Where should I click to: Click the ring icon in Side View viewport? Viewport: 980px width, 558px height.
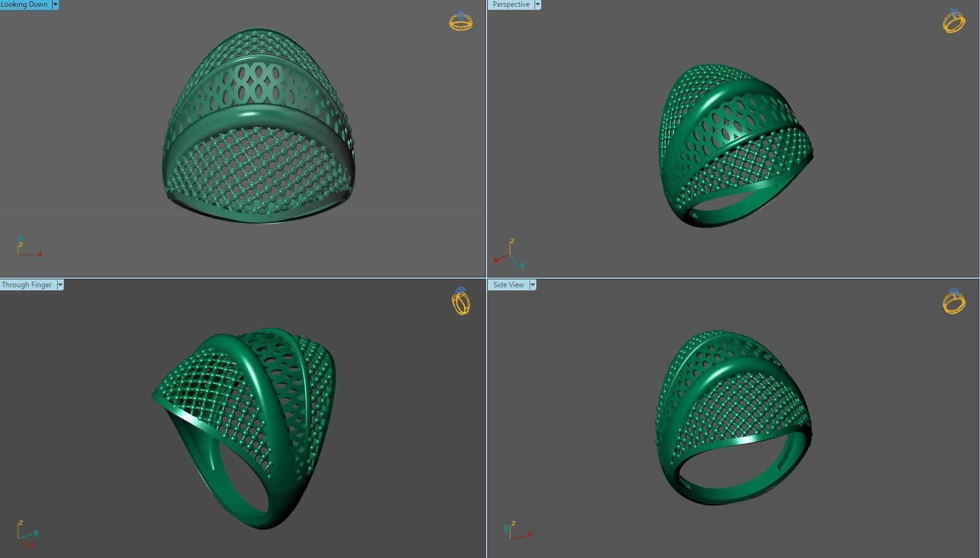pos(954,301)
